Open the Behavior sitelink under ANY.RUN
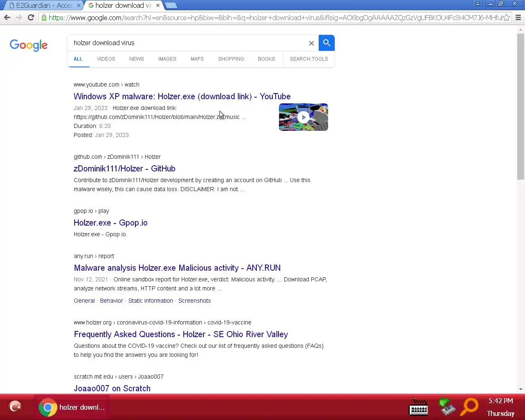Viewport: 525px width, 420px height. [x=111, y=301]
